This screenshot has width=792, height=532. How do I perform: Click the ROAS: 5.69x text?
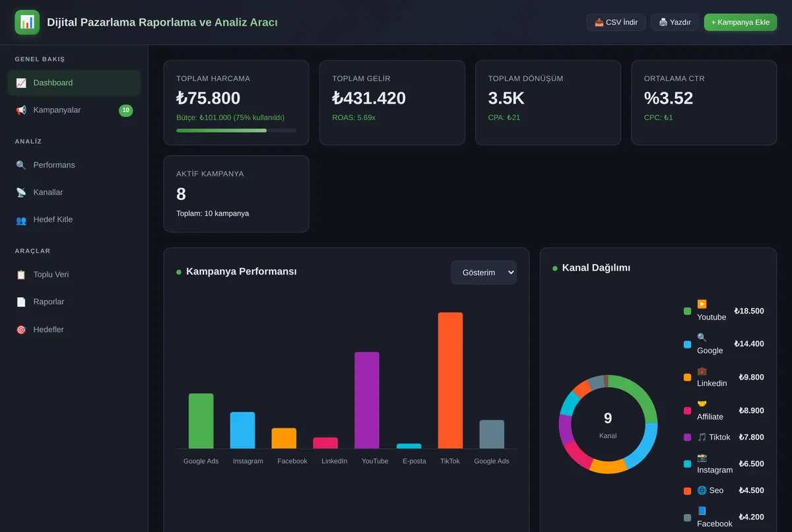[x=354, y=117]
